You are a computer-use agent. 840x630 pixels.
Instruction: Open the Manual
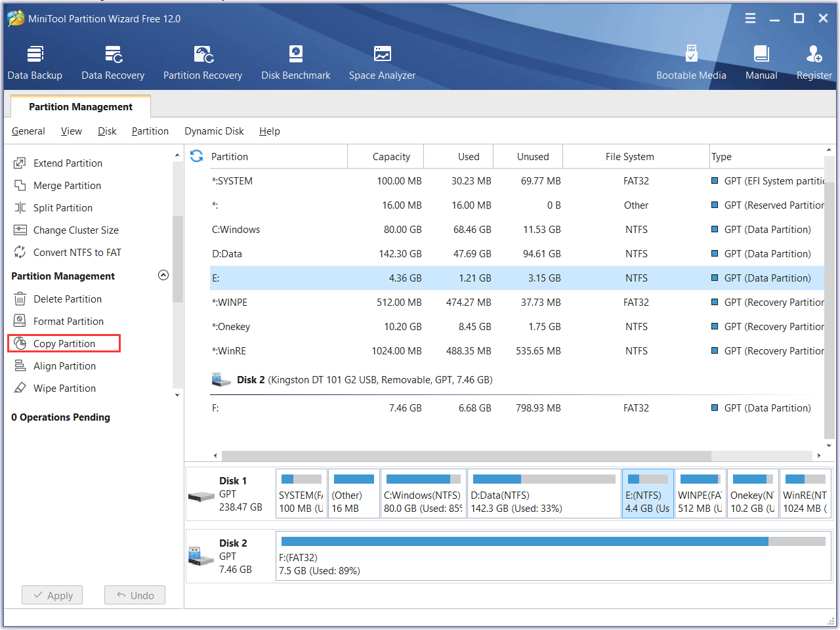click(761, 62)
